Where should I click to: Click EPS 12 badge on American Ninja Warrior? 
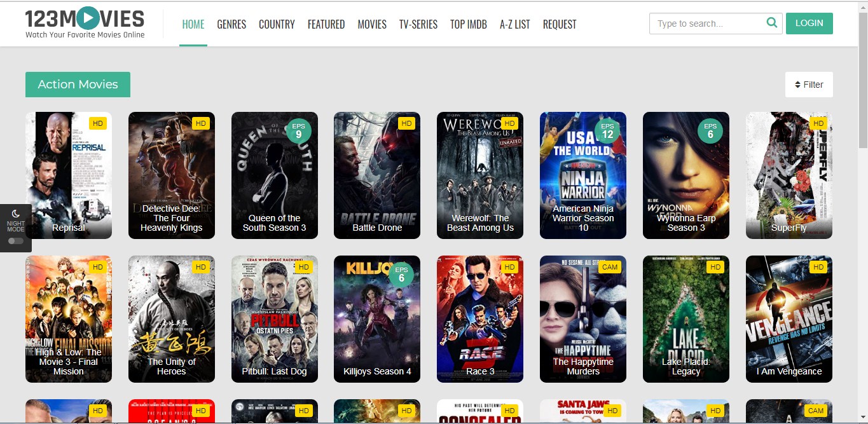(x=607, y=131)
